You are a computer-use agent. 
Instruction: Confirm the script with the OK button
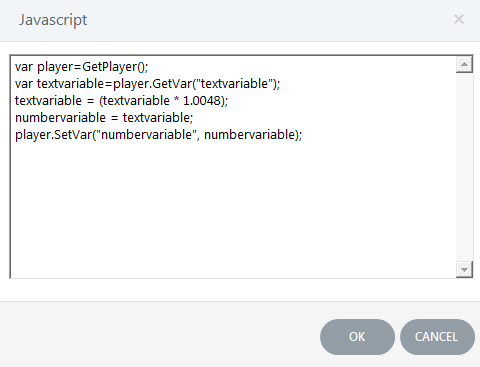(357, 337)
